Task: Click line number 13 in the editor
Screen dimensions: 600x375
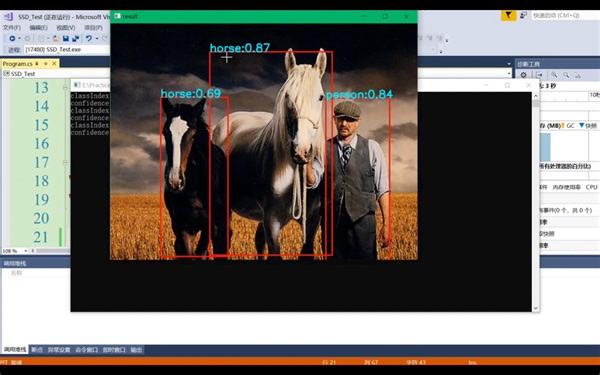Action: point(41,88)
